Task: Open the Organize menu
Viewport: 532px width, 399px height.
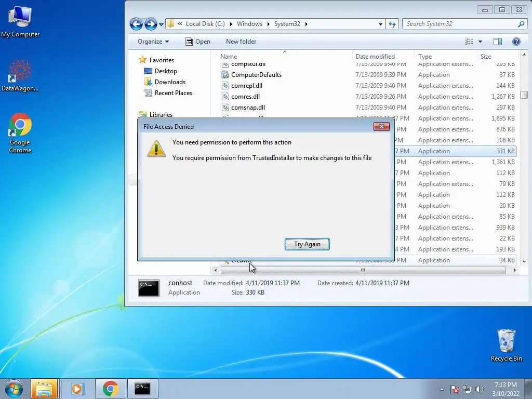Action: point(153,42)
